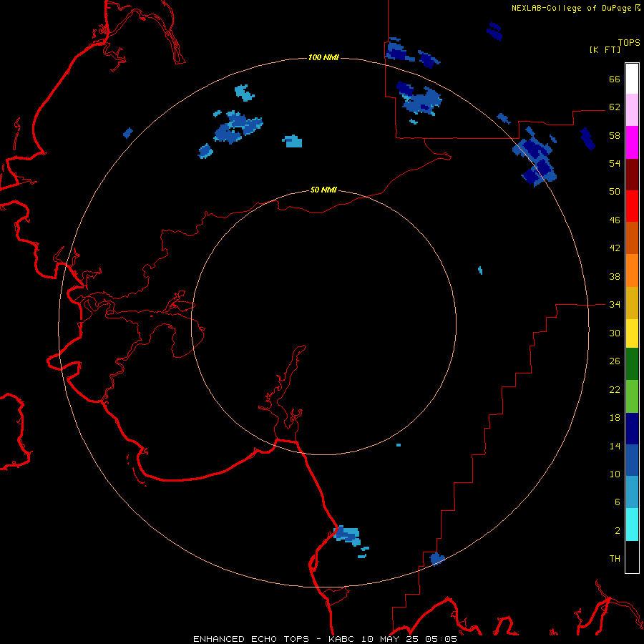The width and height of the screenshot is (644, 644).
Task: Click the 58 legend value
Action: click(615, 135)
